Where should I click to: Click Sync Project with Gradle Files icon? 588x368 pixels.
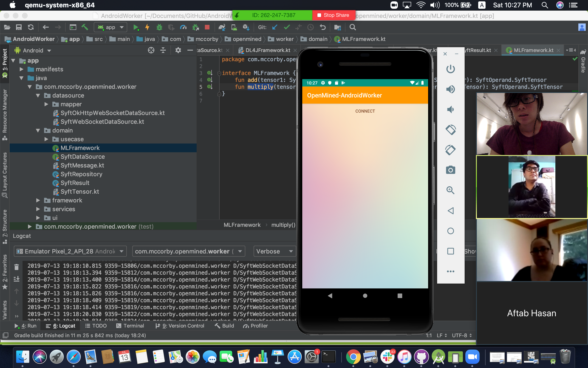click(x=222, y=27)
